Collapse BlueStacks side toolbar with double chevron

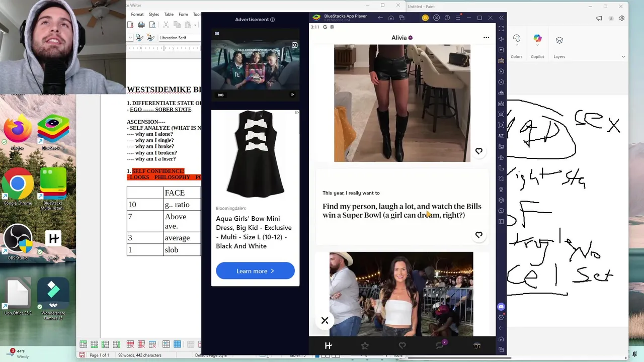click(x=501, y=18)
